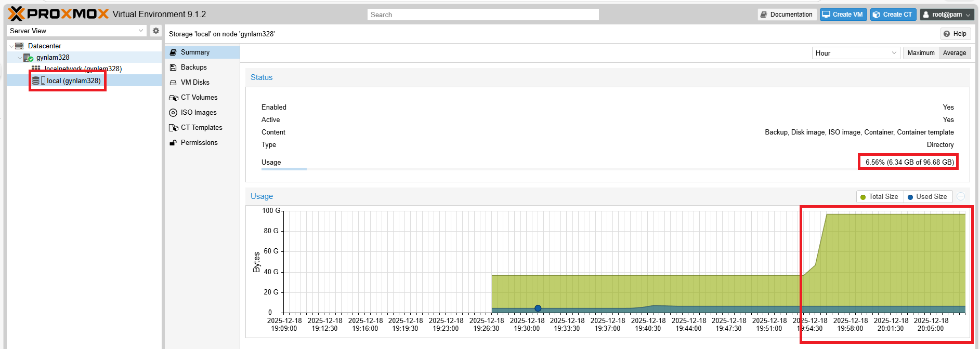Switch the graph to Maximum values
The image size is (980, 349).
pyautogui.click(x=921, y=53)
